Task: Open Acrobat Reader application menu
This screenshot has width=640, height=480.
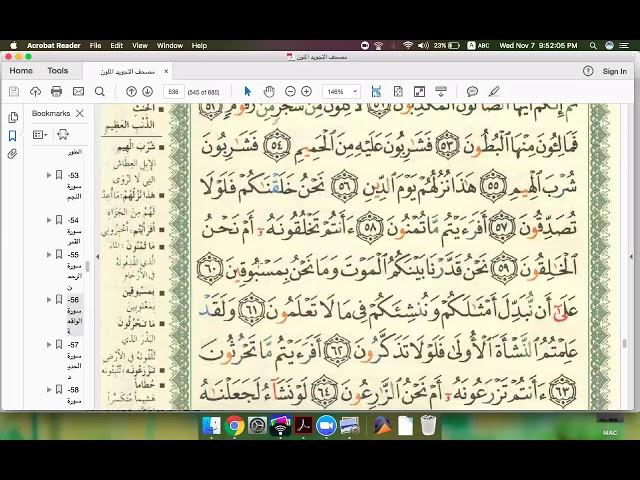Action: tap(54, 45)
